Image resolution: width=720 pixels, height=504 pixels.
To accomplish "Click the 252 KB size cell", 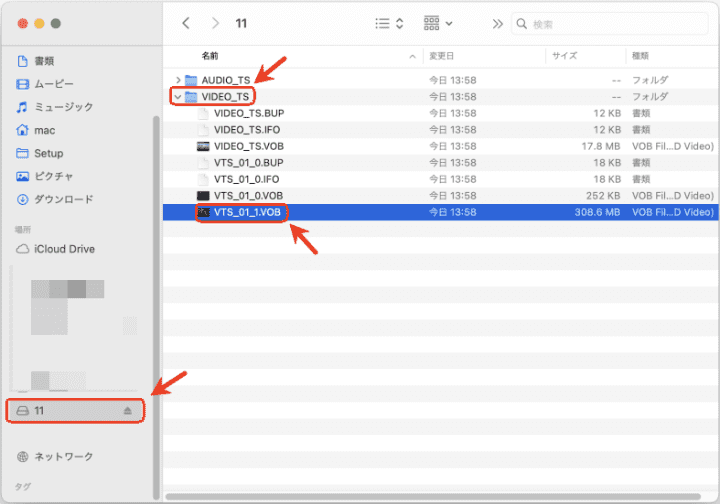I will [x=603, y=196].
